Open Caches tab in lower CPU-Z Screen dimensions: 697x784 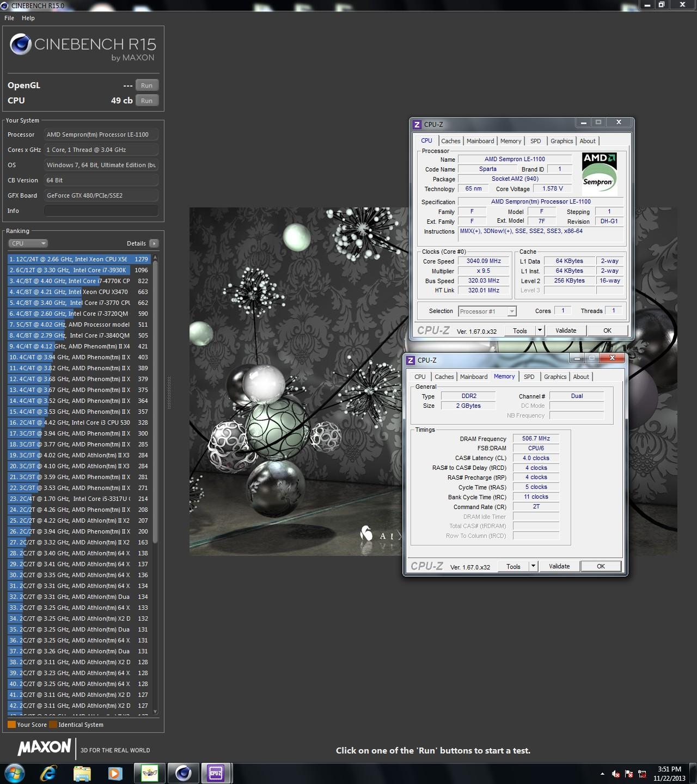[444, 377]
